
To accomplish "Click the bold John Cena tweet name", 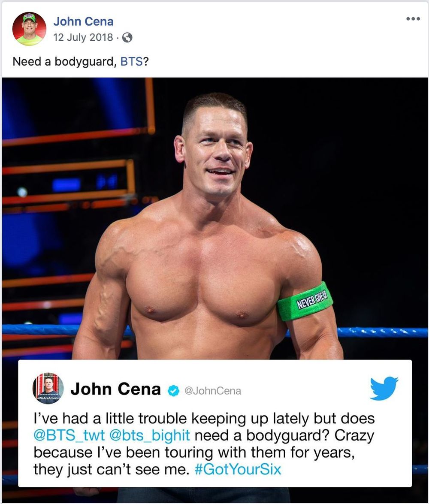I will pyautogui.click(x=116, y=389).
